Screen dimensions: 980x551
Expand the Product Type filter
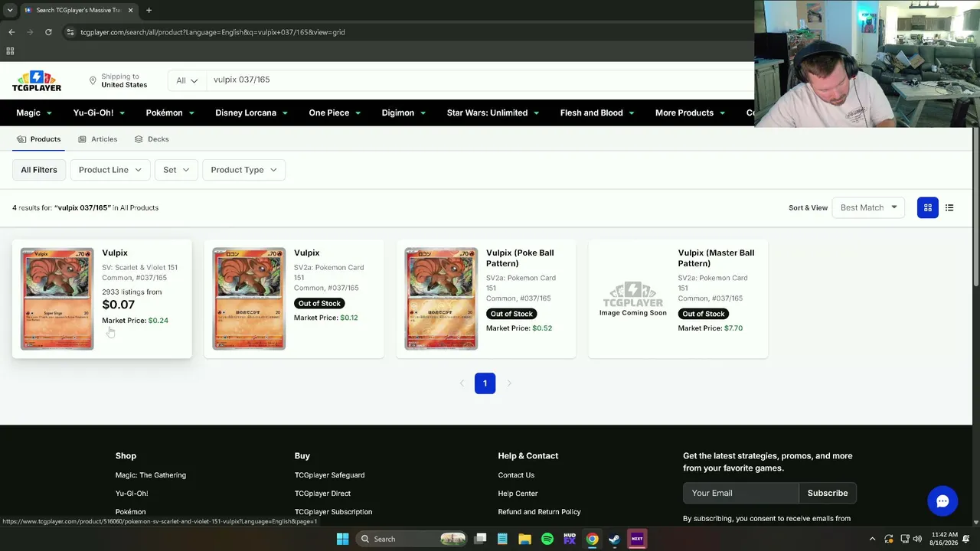click(243, 170)
